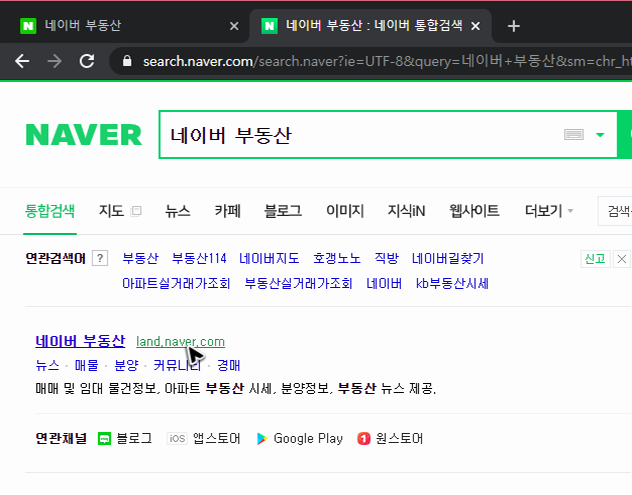Open the 네이버 부동산 result title link
Screen dimensions: 632x495
point(80,341)
